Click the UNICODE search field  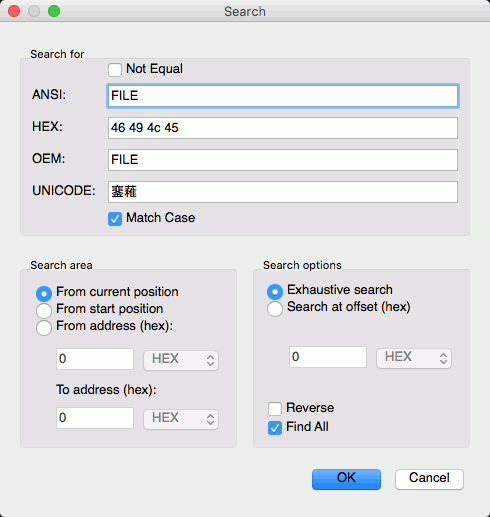(x=283, y=192)
